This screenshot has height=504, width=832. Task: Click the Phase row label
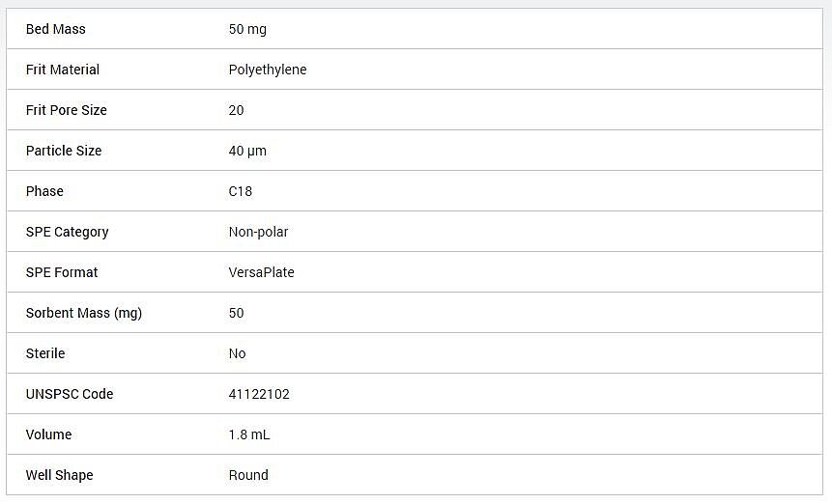pos(44,191)
